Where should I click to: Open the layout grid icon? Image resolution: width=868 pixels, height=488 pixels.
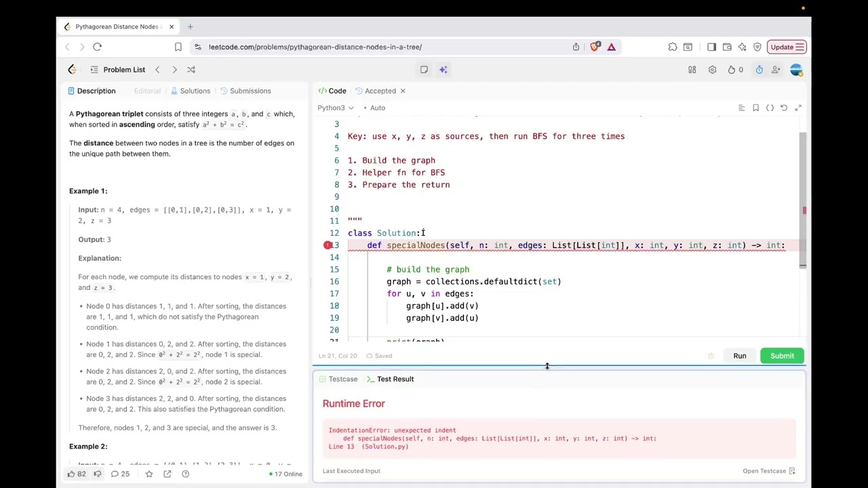692,70
